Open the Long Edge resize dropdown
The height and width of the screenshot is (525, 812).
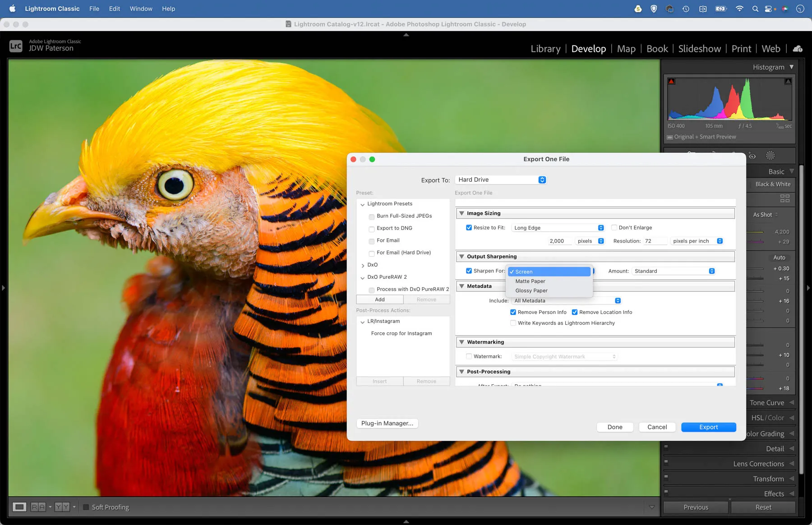(558, 228)
